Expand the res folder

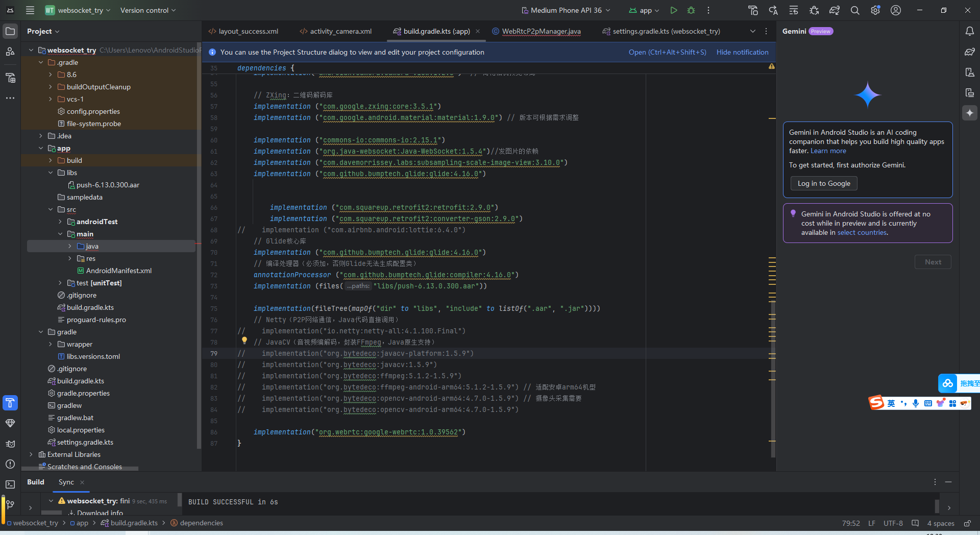click(x=70, y=258)
